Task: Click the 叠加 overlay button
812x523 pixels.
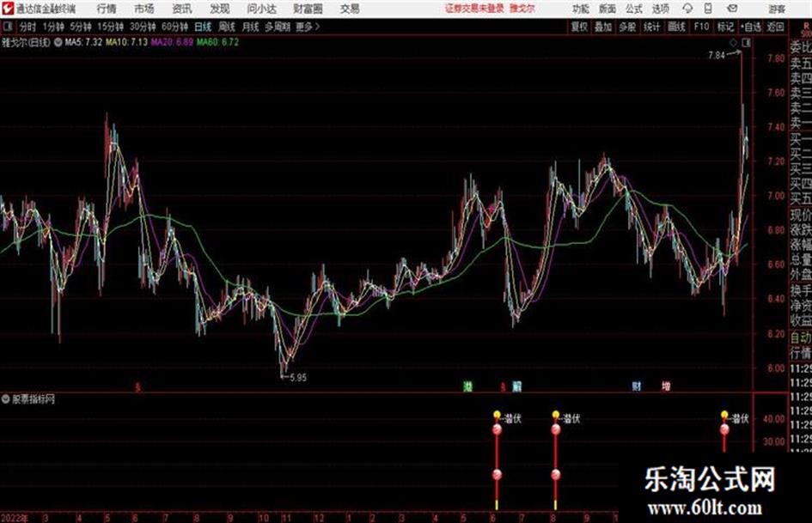Action: pos(603,27)
